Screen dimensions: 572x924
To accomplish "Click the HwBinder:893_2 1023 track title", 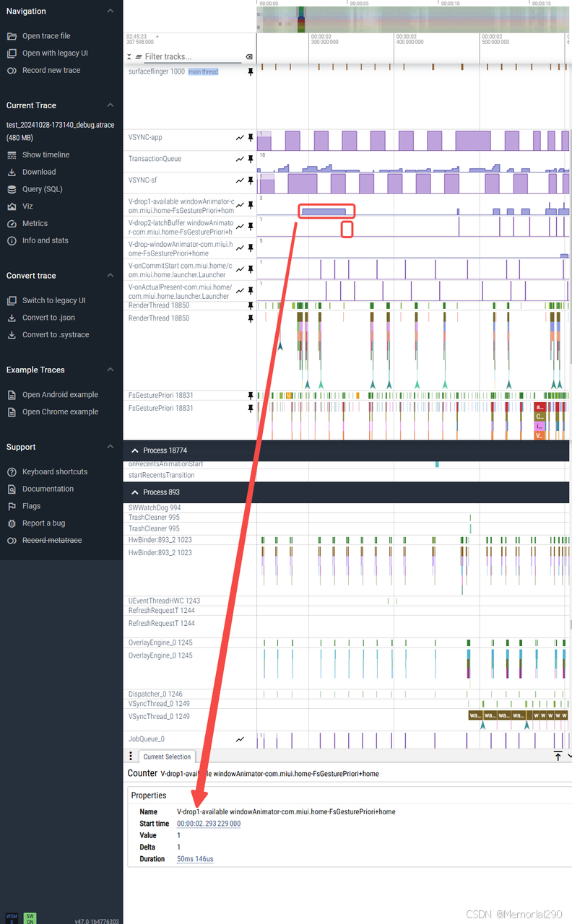I will pyautogui.click(x=160, y=553).
